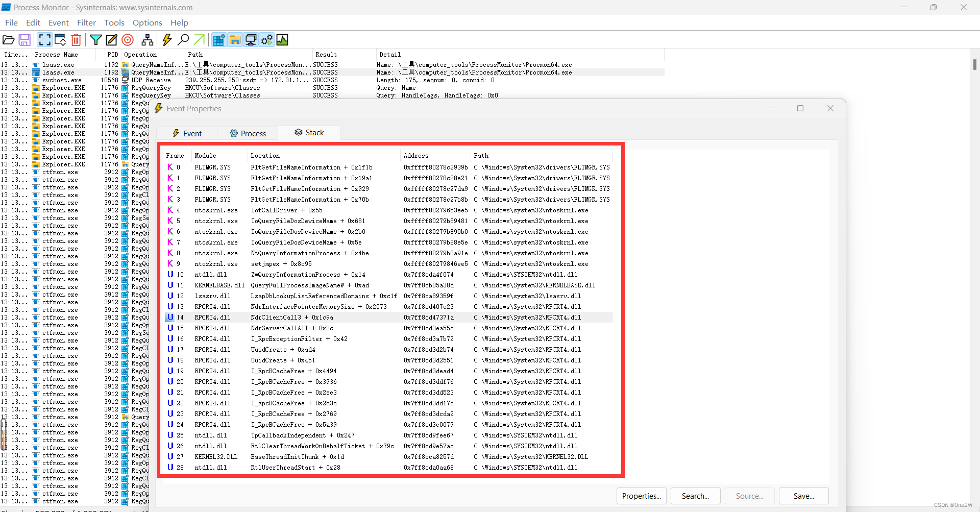Select stack frame 0 FLTMGR.SYS row
The width and height of the screenshot is (980, 512).
click(387, 167)
